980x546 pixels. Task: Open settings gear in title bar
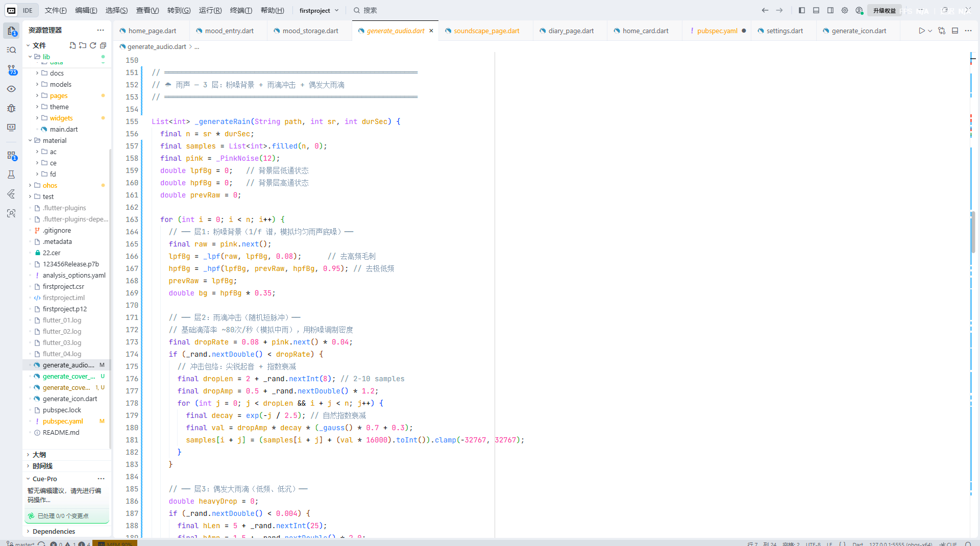click(845, 10)
